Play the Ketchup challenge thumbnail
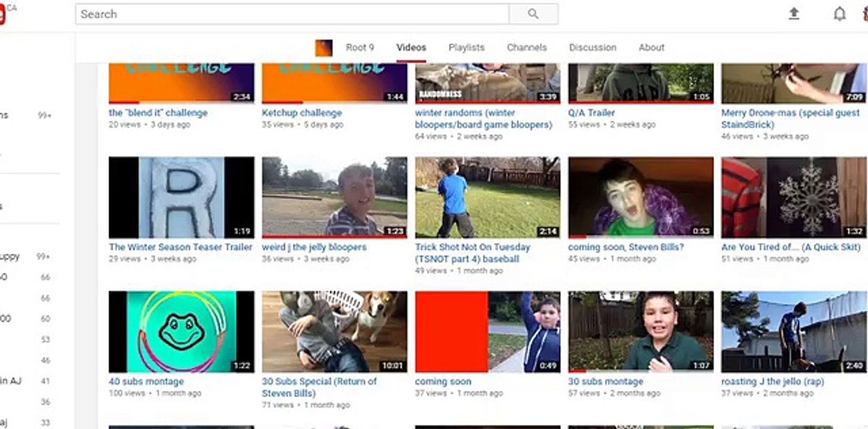The width and height of the screenshot is (868, 429). [x=335, y=83]
